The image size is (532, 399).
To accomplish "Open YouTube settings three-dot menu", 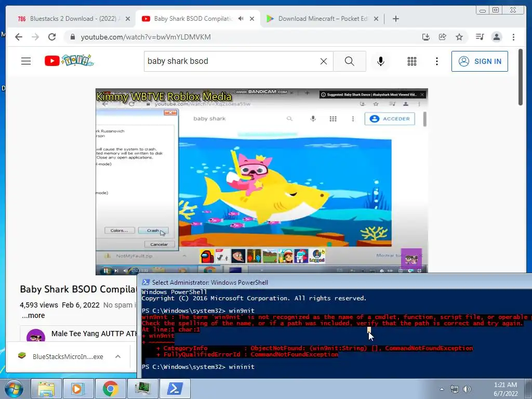I will [x=436, y=61].
